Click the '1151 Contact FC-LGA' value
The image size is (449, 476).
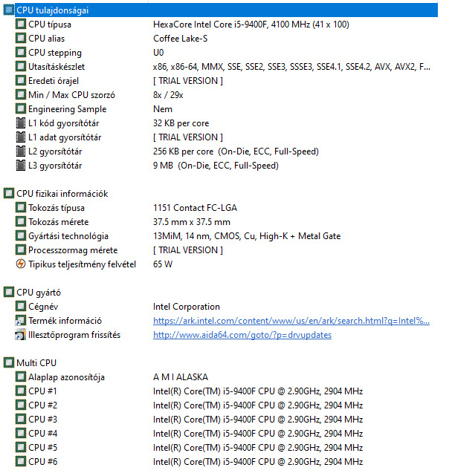click(x=195, y=208)
